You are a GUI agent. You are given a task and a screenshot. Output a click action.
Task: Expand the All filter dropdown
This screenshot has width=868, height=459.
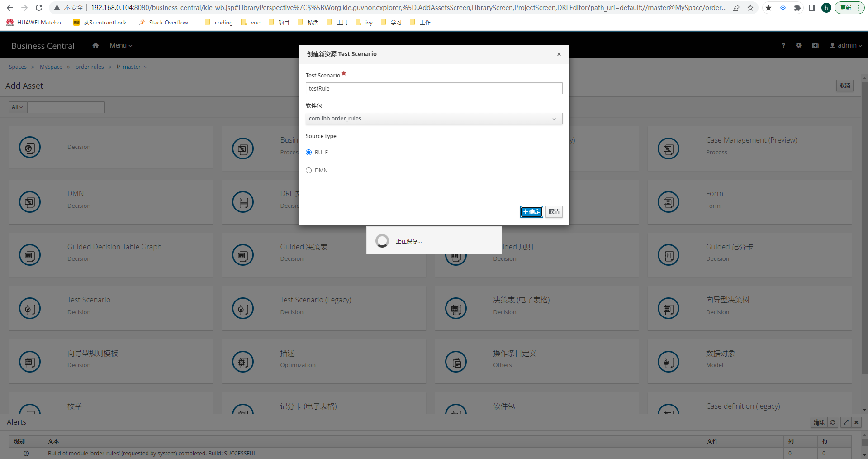click(18, 107)
